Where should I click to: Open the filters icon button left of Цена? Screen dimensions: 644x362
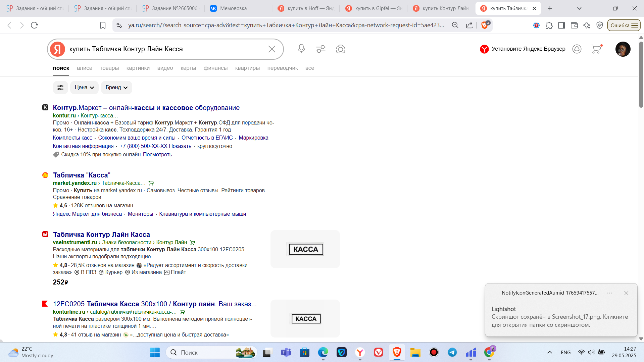60,88
